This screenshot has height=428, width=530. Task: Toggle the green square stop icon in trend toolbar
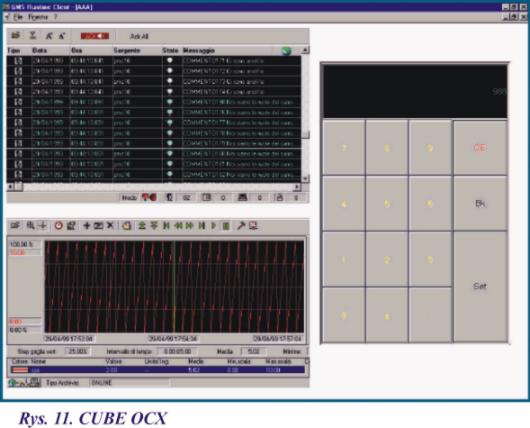(x=226, y=225)
